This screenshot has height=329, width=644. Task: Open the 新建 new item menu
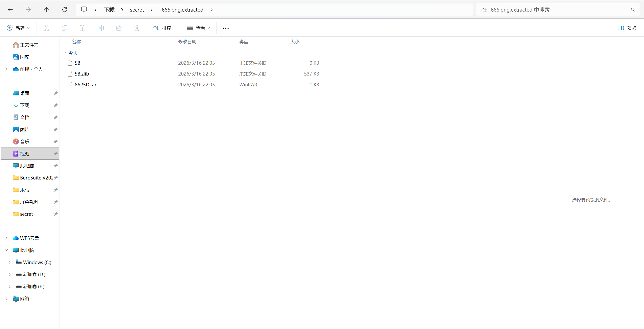[x=18, y=28]
